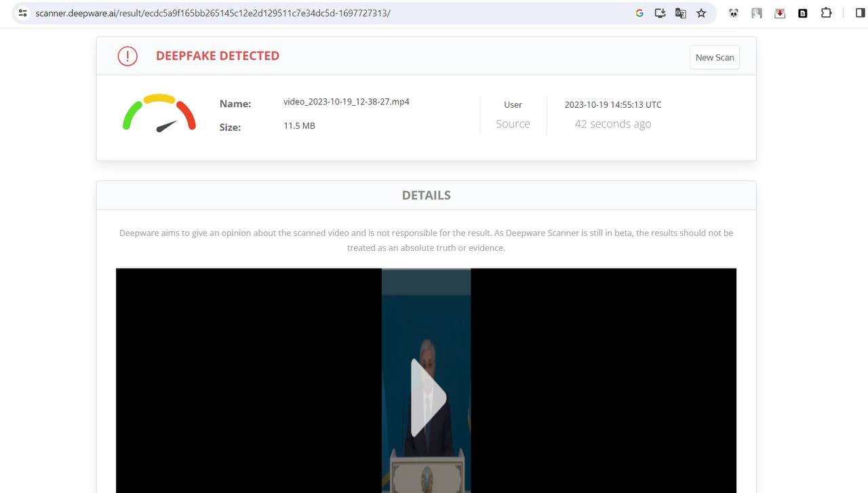Bookmark this page with the star icon
This screenshot has width=868, height=493.
(x=701, y=13)
